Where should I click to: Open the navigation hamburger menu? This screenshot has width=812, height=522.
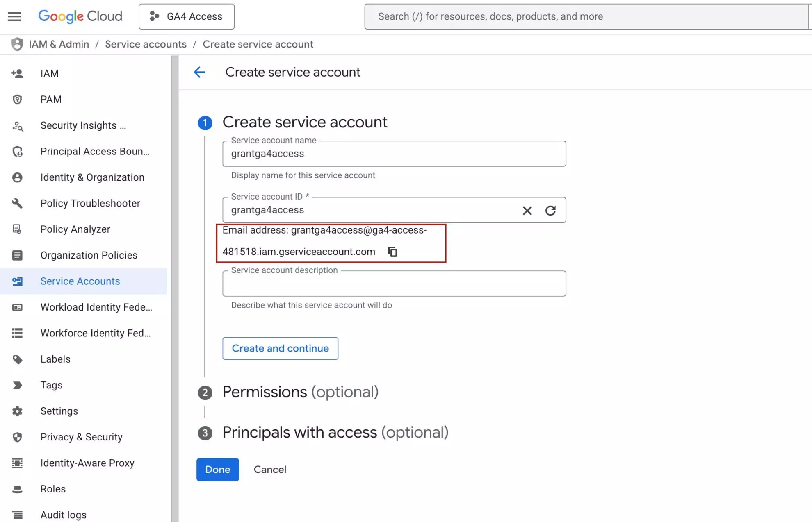[x=14, y=16]
